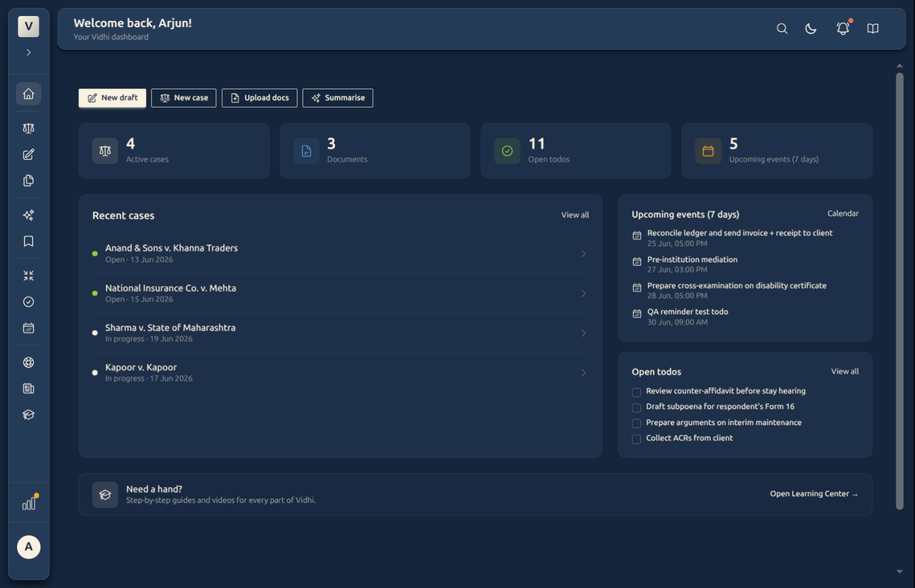This screenshot has height=588, width=915.
Task: Click the scrollbar up arrow
Action: [900, 66]
